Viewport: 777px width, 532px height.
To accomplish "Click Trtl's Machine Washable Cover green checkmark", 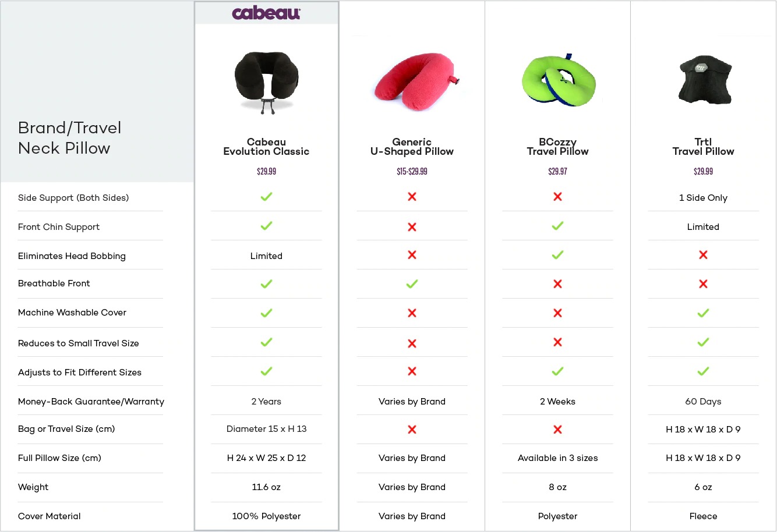I will (703, 313).
